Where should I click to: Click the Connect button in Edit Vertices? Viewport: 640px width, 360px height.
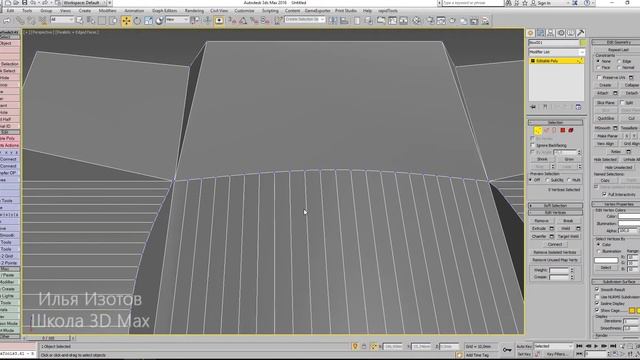tap(555, 244)
